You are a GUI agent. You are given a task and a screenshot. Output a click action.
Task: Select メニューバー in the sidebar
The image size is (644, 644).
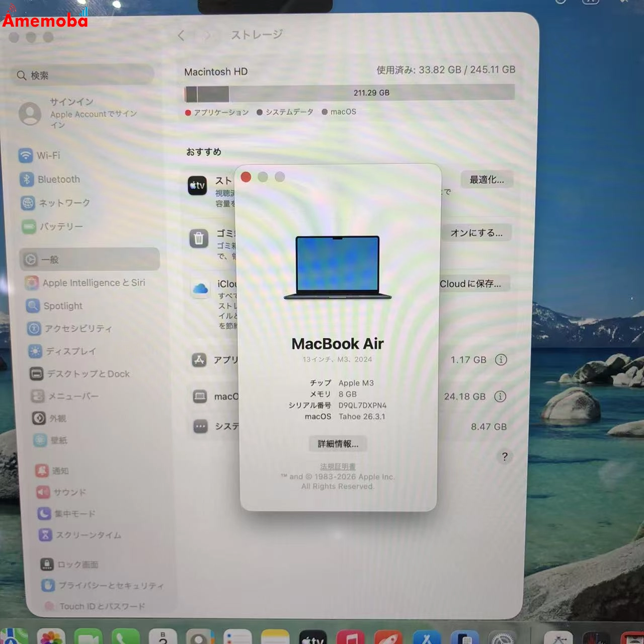pos(64,396)
